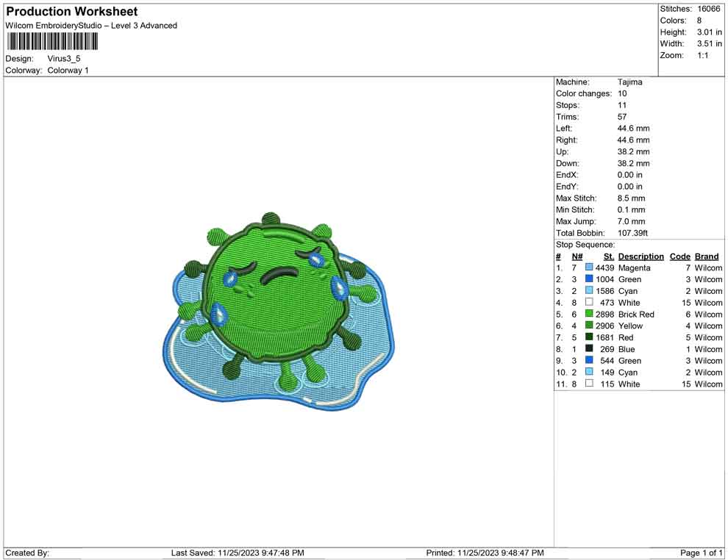Click the blue swatch beside 544 Green

click(x=589, y=360)
